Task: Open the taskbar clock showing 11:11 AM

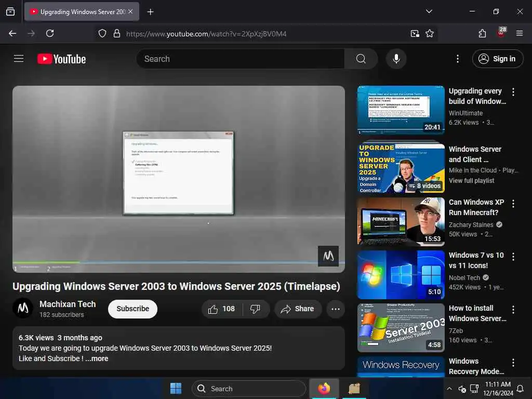Action: (x=498, y=389)
